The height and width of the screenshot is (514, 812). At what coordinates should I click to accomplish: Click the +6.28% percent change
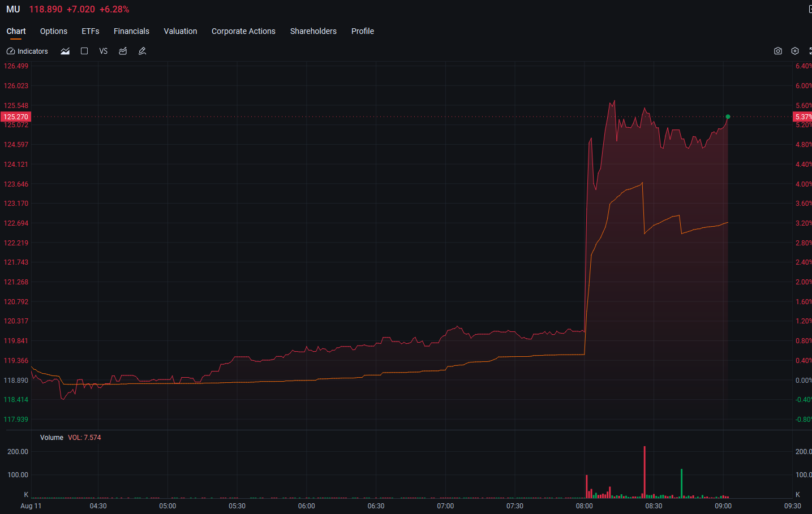(x=114, y=10)
